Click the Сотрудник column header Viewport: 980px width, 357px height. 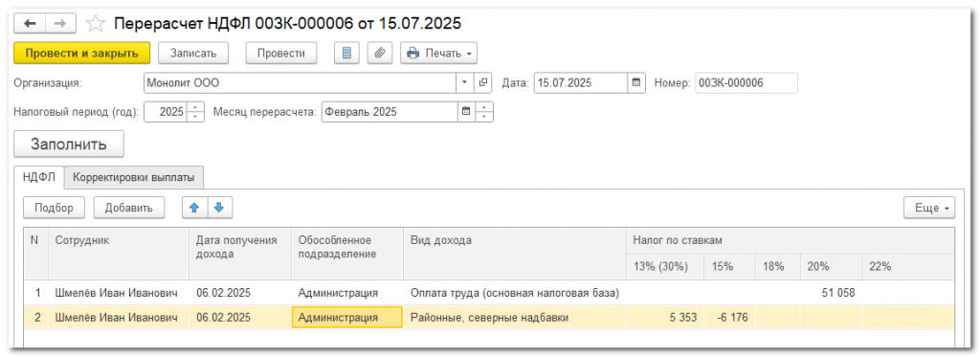tap(119, 254)
